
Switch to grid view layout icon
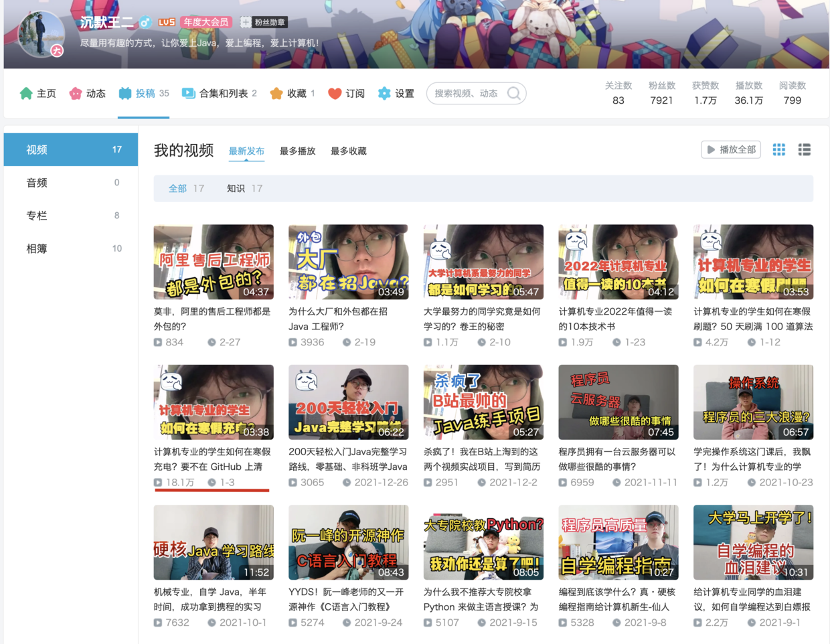(x=779, y=150)
